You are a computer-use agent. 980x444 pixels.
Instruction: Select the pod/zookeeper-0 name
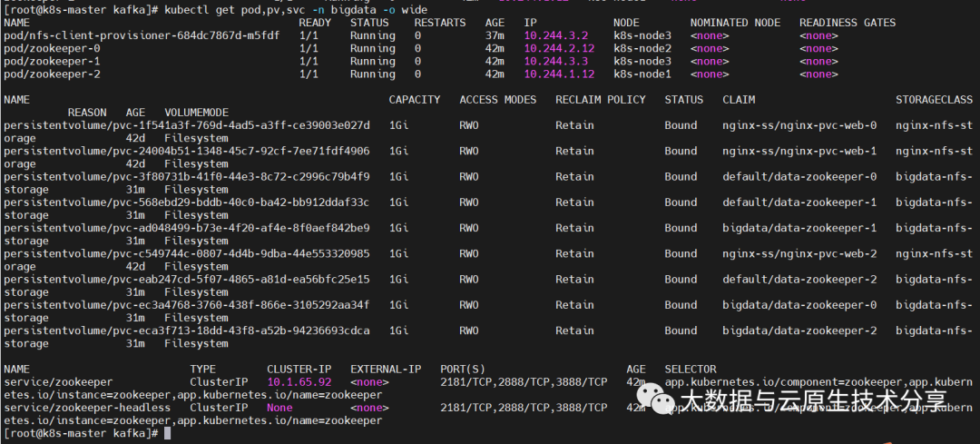point(52,49)
